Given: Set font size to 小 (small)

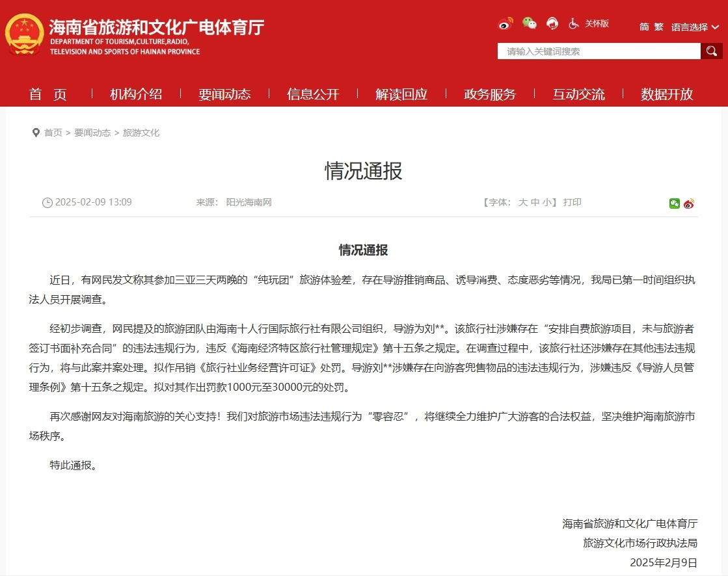Looking at the screenshot, I should coord(547,203).
